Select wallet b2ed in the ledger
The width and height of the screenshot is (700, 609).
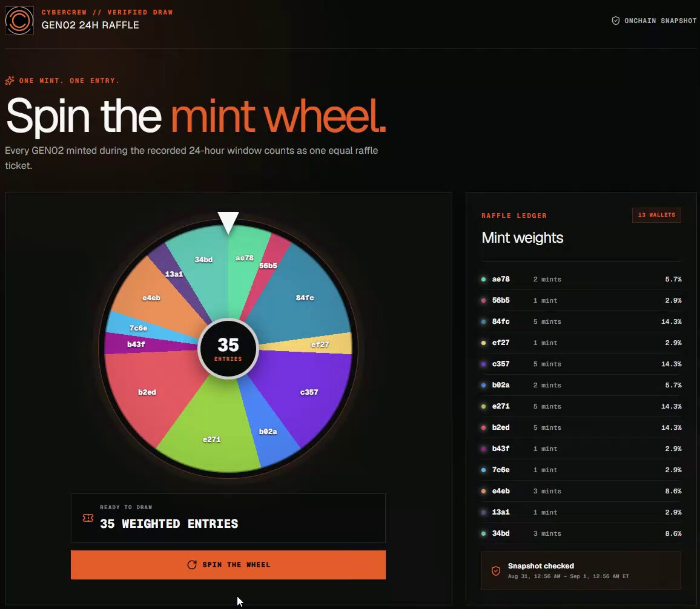pyautogui.click(x=581, y=427)
